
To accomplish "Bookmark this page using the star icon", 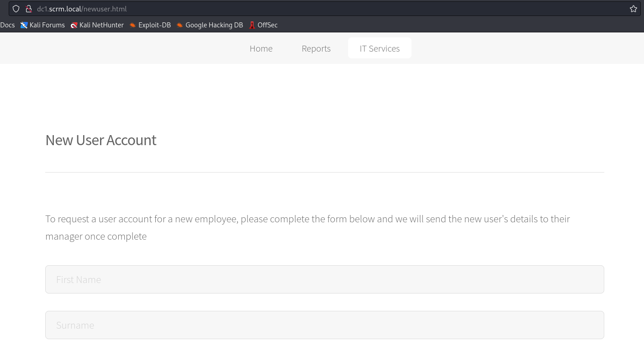I will click(x=633, y=9).
